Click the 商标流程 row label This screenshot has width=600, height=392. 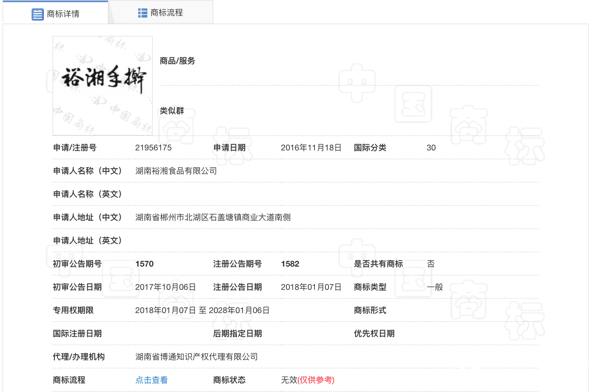(69, 380)
